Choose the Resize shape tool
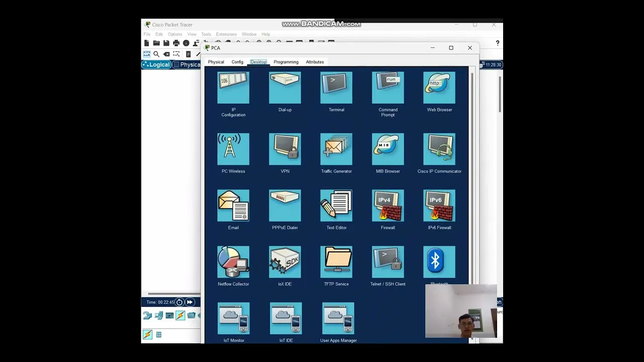This screenshot has height=362, width=644. [176, 54]
